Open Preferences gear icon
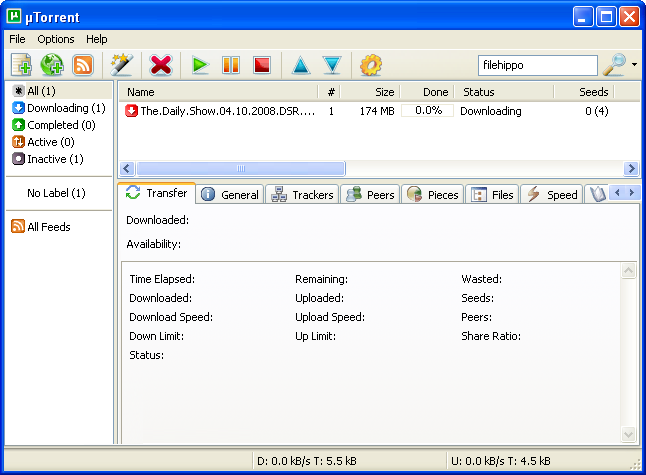Viewport: 646px width, 475px height. (371, 65)
